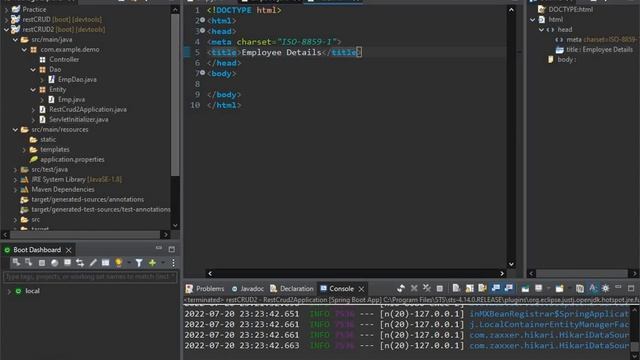Image resolution: width=640 pixels, height=360 pixels.
Task: Collapse the Dao package node
Action: 33,70
